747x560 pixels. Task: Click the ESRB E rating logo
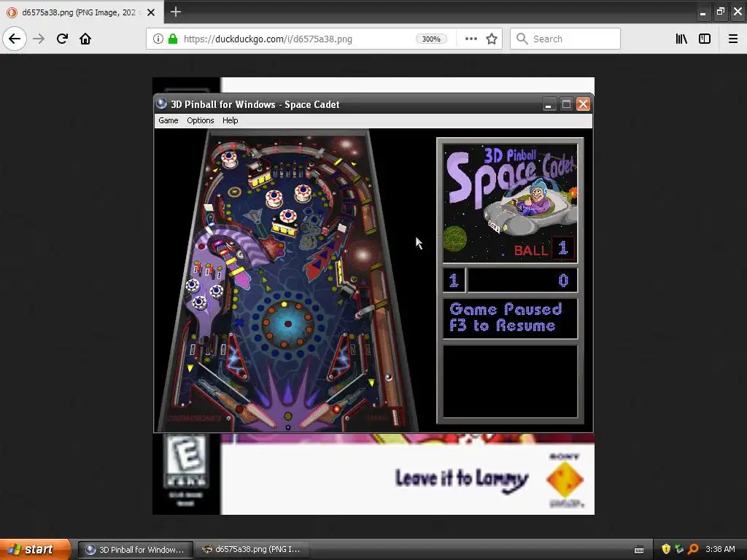(x=186, y=461)
